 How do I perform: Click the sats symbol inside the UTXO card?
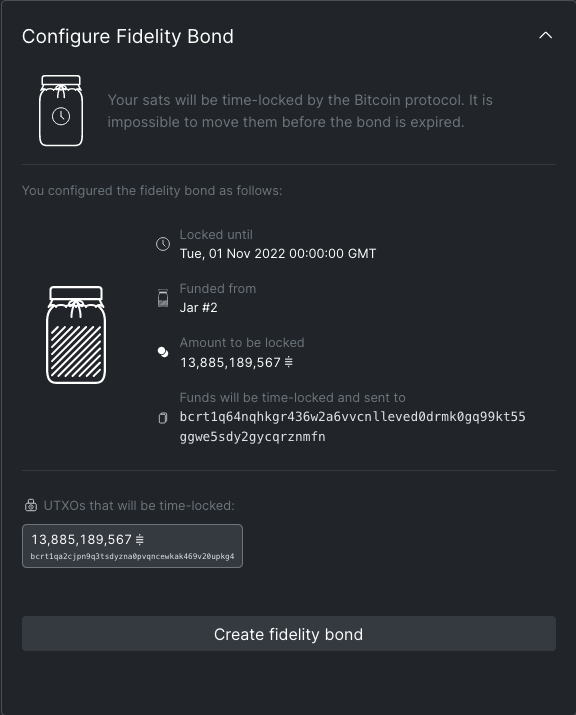point(140,539)
